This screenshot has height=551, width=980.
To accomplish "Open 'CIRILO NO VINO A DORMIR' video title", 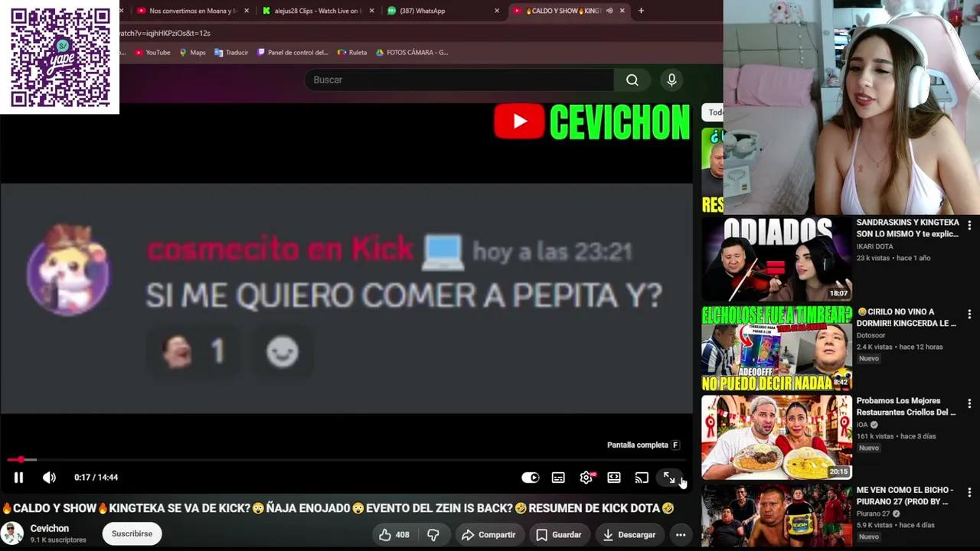I will point(906,318).
